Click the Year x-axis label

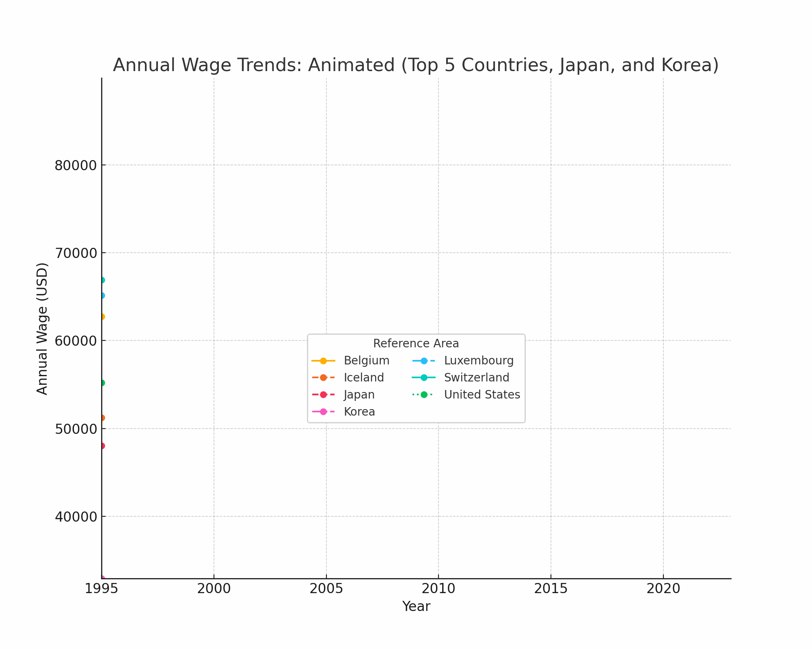pyautogui.click(x=416, y=607)
